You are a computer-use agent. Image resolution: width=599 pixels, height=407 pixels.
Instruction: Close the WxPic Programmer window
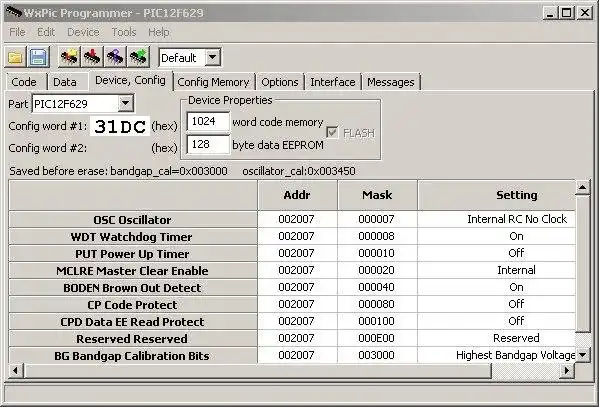coord(585,13)
